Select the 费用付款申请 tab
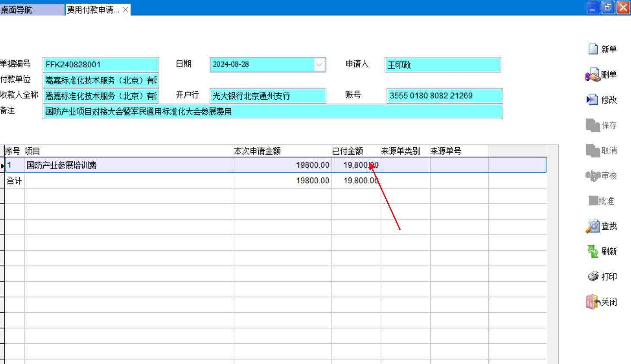The width and height of the screenshot is (631, 364). [x=92, y=9]
